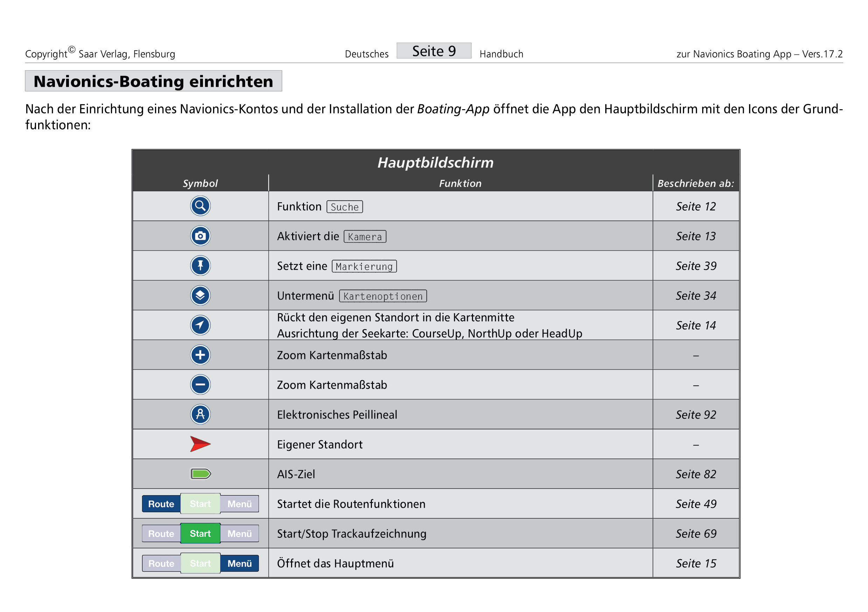
Task: Click the boxed Kartenoptionen label
Action: click(x=383, y=296)
